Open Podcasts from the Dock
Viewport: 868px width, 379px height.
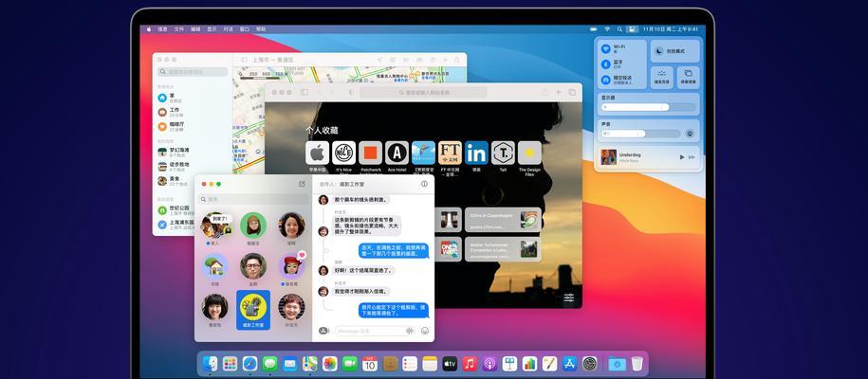coord(489,364)
